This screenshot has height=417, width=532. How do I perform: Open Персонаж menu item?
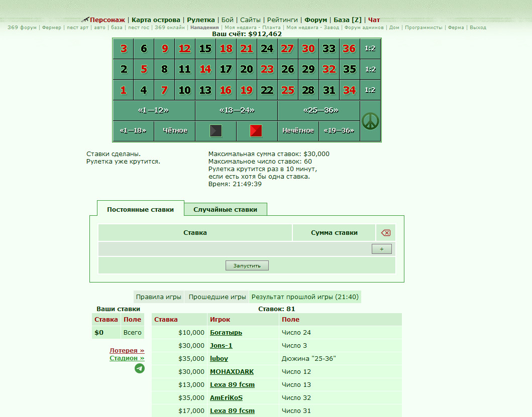pos(107,20)
